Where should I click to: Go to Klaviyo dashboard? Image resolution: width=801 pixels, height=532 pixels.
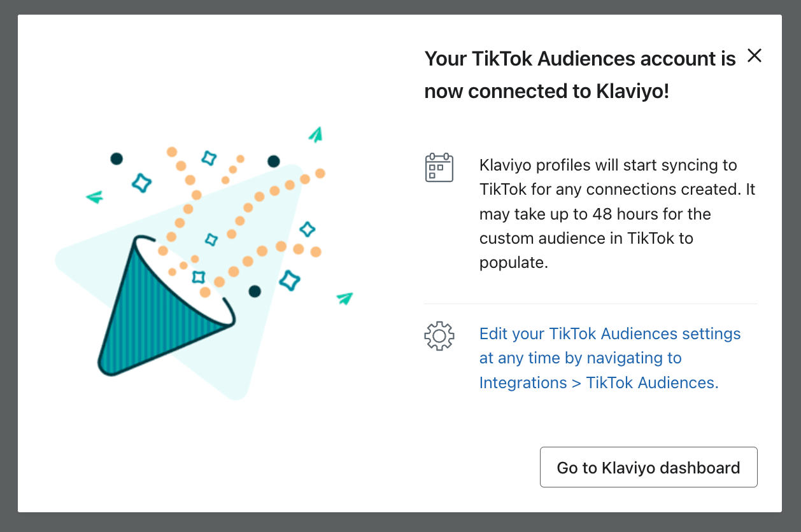click(x=648, y=468)
